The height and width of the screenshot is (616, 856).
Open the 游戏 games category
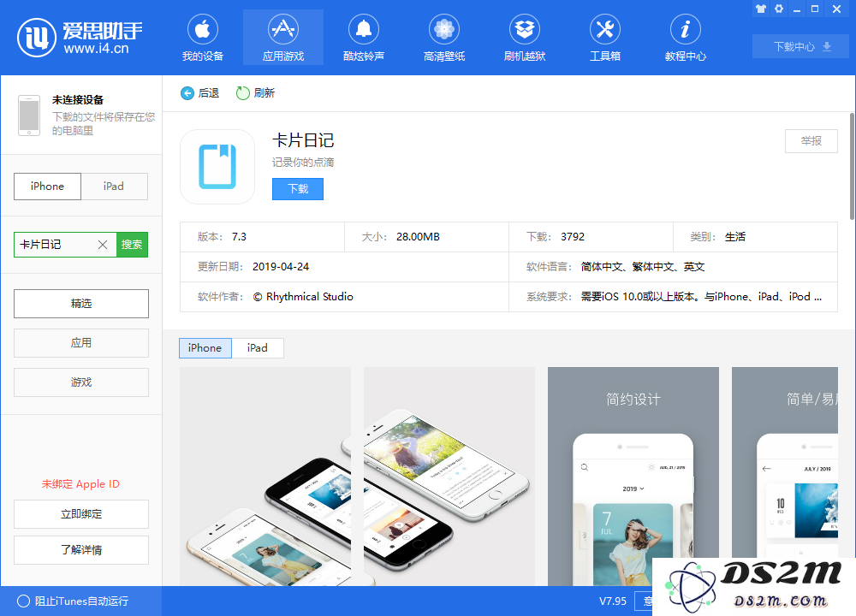pos(81,382)
